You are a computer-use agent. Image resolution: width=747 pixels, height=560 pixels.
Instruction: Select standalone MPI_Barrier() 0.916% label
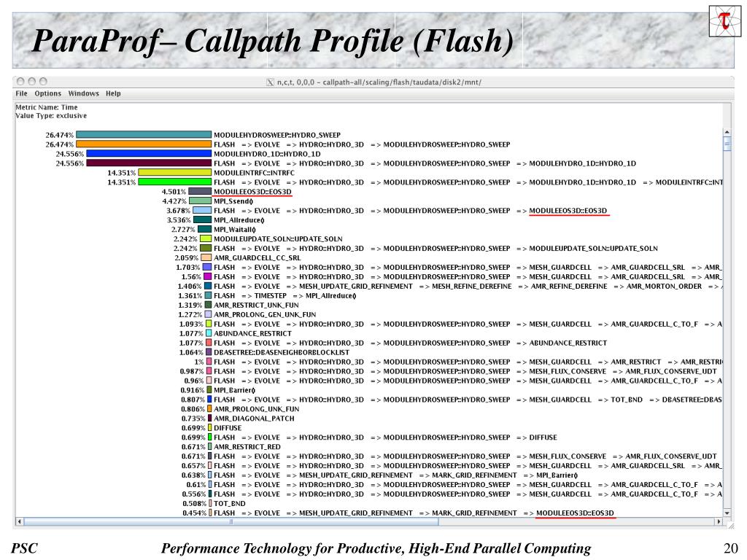pos(234,390)
